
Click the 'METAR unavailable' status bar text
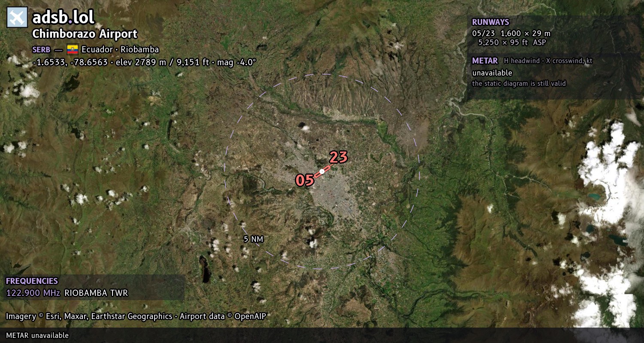tap(37, 335)
